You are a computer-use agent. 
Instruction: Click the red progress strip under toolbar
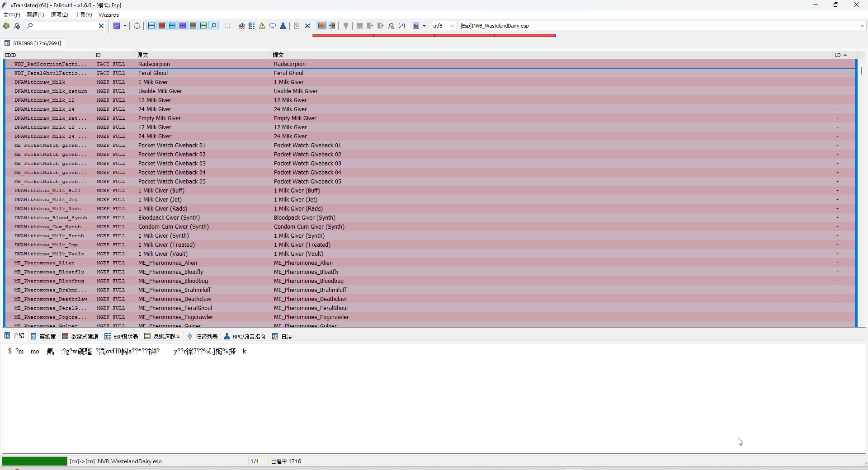pos(434,35)
